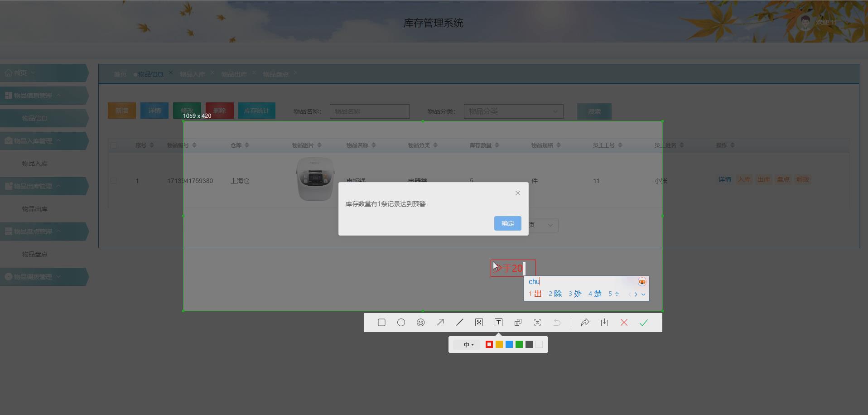Image resolution: width=868 pixels, height=415 pixels.
Task: Toggle the select-all checkbox in table header
Action: [114, 145]
